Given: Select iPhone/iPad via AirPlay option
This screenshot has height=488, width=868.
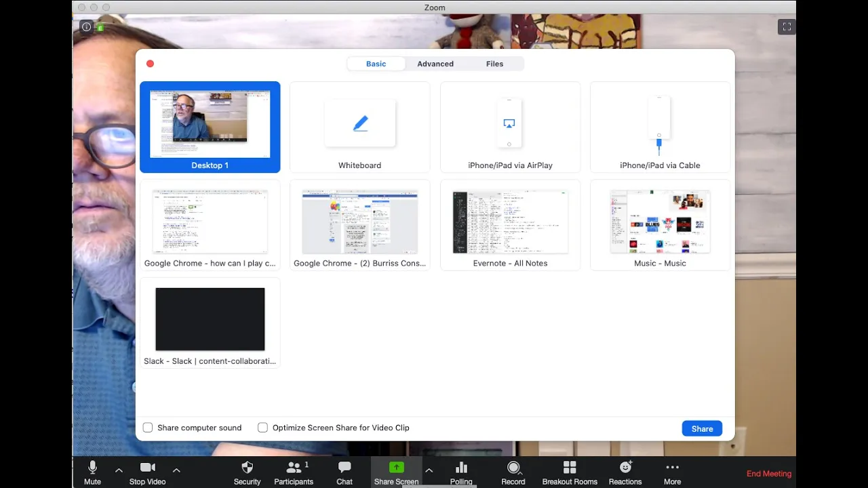Looking at the screenshot, I should 510,127.
